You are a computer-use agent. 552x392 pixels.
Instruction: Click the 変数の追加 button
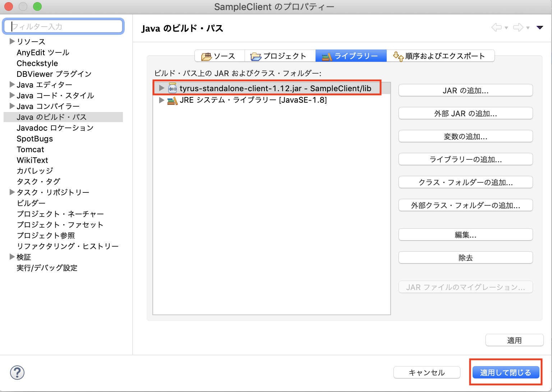click(465, 136)
